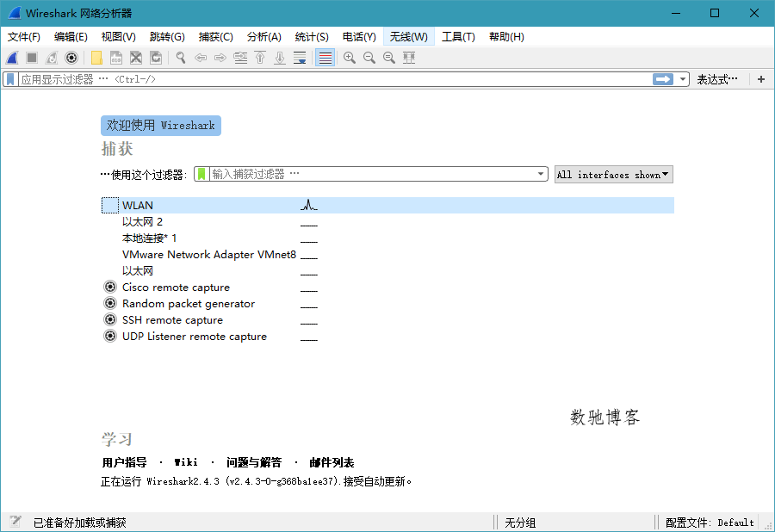
Task: Click the 表达式 expression button
Action: tap(717, 79)
